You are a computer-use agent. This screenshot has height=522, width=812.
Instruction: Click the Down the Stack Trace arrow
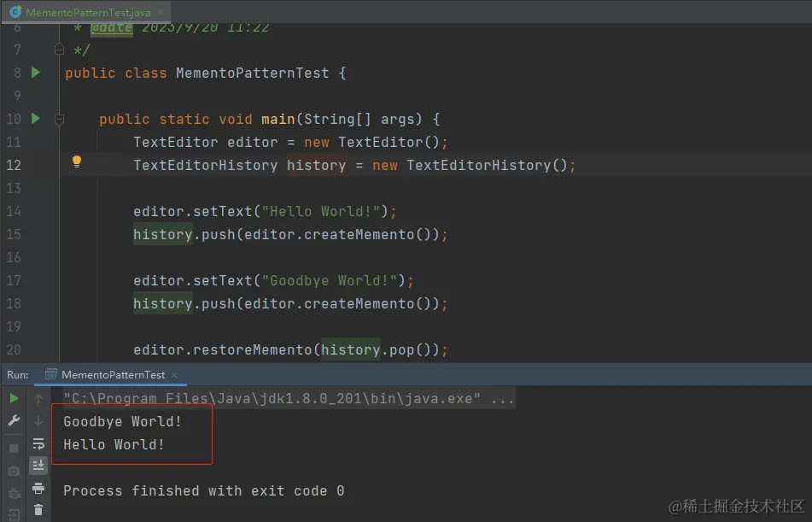click(x=38, y=420)
